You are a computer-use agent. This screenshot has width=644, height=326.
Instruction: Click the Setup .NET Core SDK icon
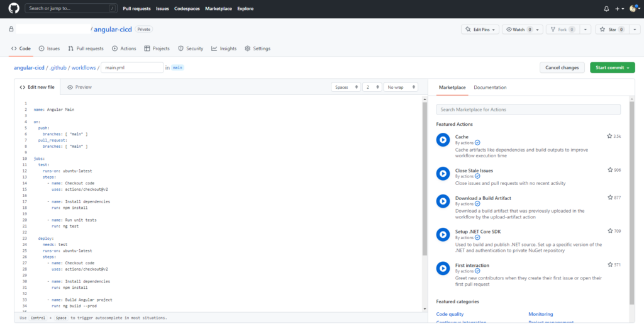click(443, 235)
